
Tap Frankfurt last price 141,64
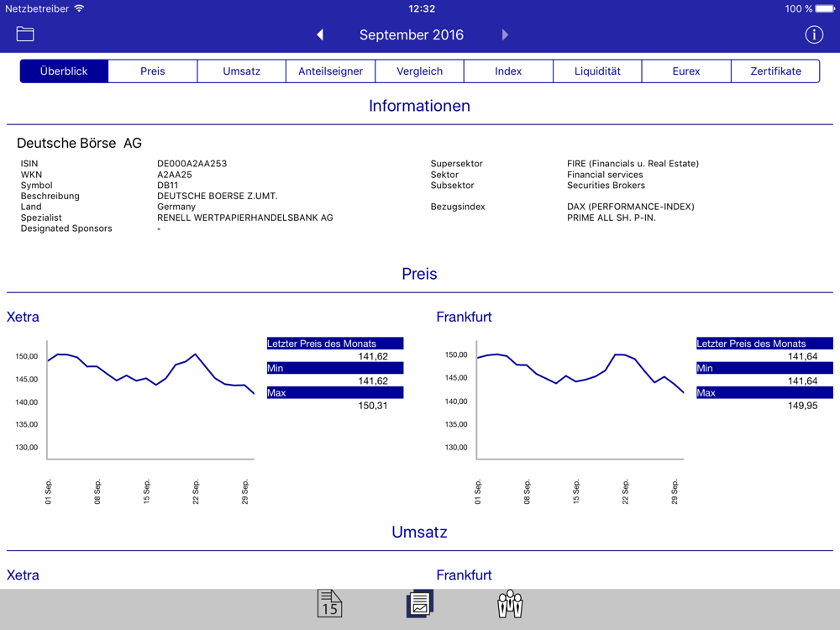(802, 356)
